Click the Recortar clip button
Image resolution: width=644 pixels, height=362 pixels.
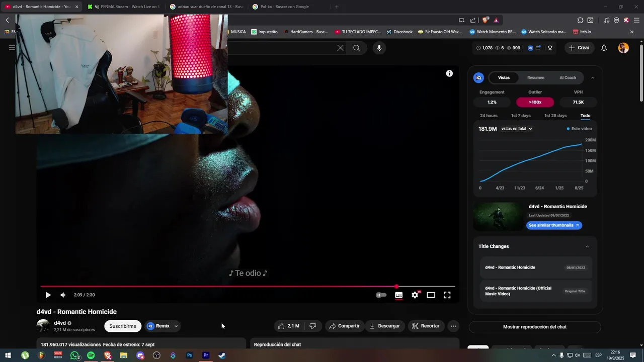tap(426, 326)
